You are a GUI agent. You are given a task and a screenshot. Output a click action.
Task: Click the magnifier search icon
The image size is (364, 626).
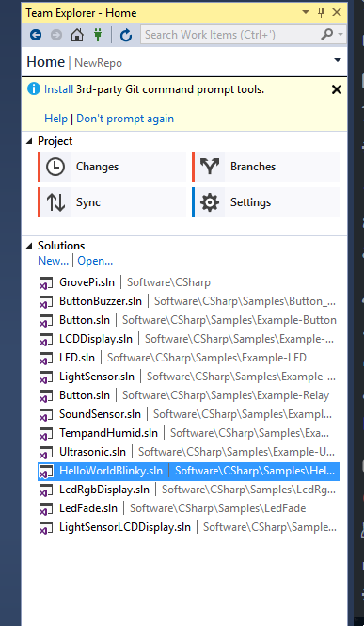tap(327, 34)
